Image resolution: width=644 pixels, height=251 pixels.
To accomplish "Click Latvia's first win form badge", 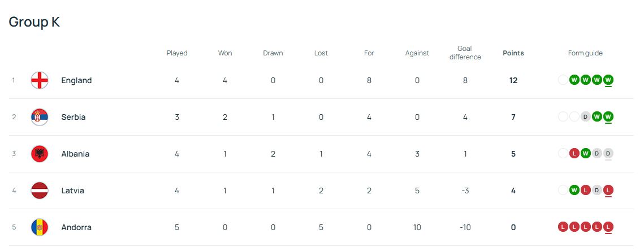I will coord(574,191).
